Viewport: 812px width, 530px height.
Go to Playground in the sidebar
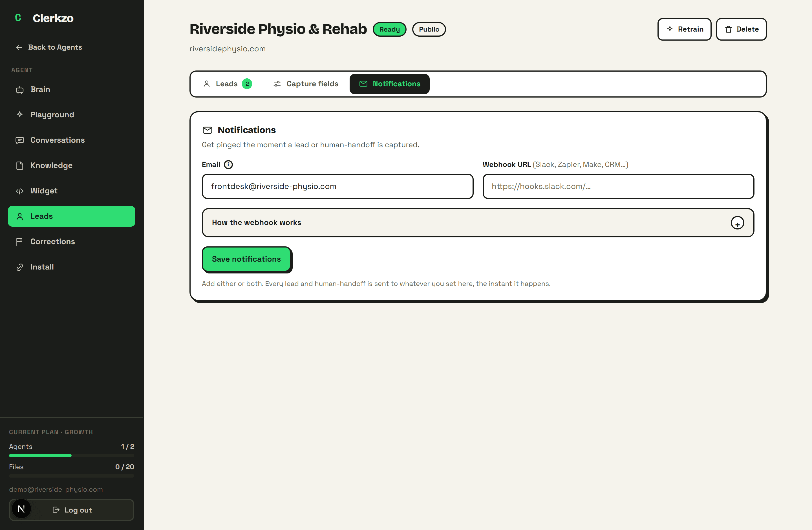pyautogui.click(x=72, y=114)
